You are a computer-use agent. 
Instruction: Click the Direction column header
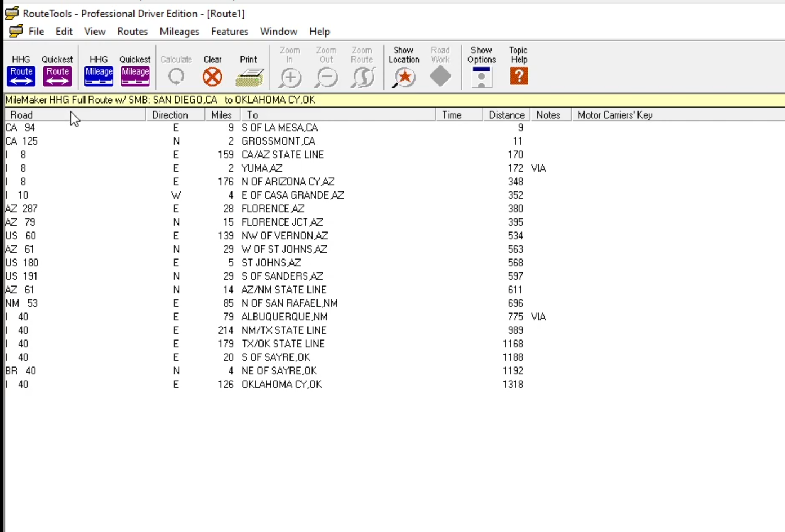(x=175, y=115)
